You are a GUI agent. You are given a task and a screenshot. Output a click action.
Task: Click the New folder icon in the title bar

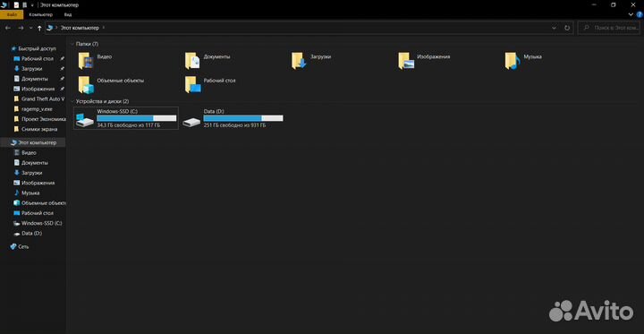(25, 5)
